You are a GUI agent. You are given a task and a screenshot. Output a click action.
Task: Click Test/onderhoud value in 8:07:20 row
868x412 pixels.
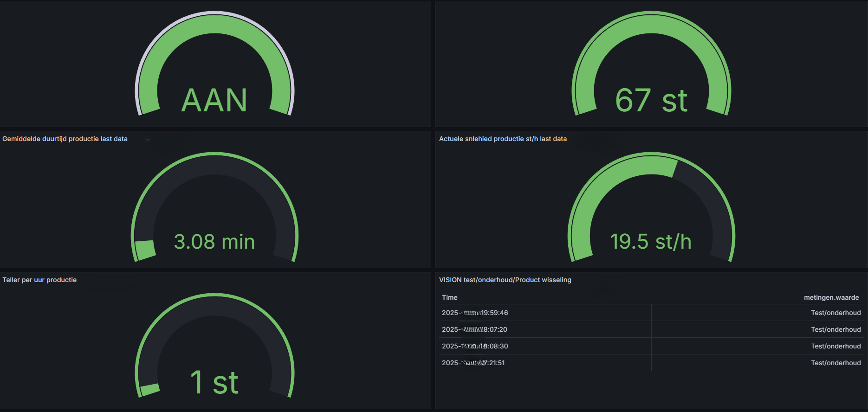coord(836,329)
